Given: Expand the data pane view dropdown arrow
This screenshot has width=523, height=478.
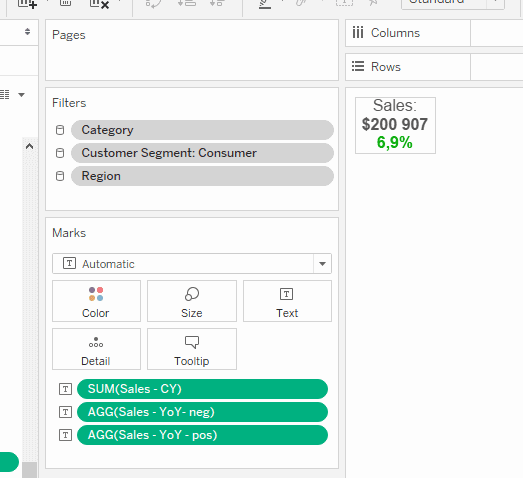Looking at the screenshot, I should click(x=21, y=95).
